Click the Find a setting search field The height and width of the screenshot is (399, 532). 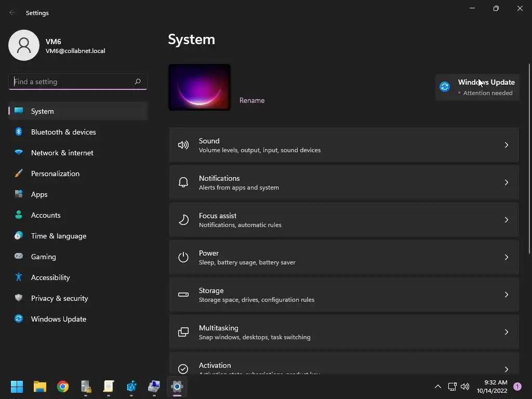click(x=78, y=82)
